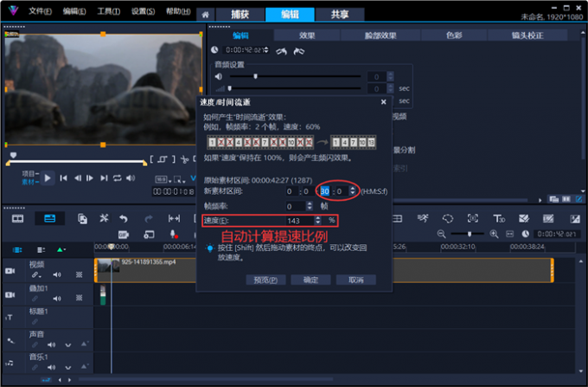Click the slip tool icon in toolbar
The image size is (588, 387).
[x=174, y=218]
